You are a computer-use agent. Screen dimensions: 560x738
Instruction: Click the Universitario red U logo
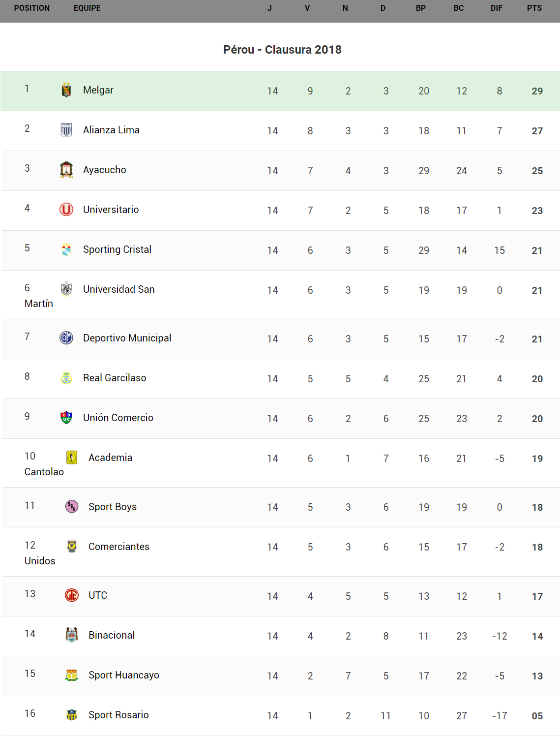click(x=66, y=210)
